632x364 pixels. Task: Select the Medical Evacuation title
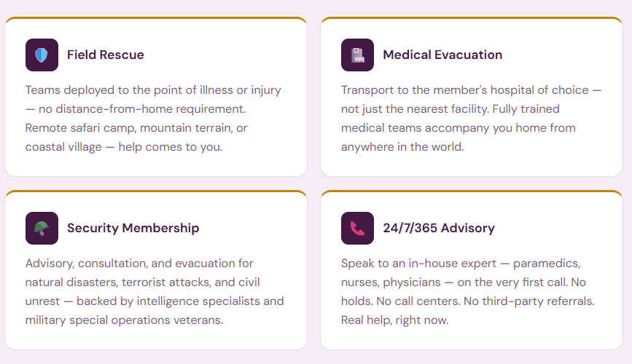[442, 55]
